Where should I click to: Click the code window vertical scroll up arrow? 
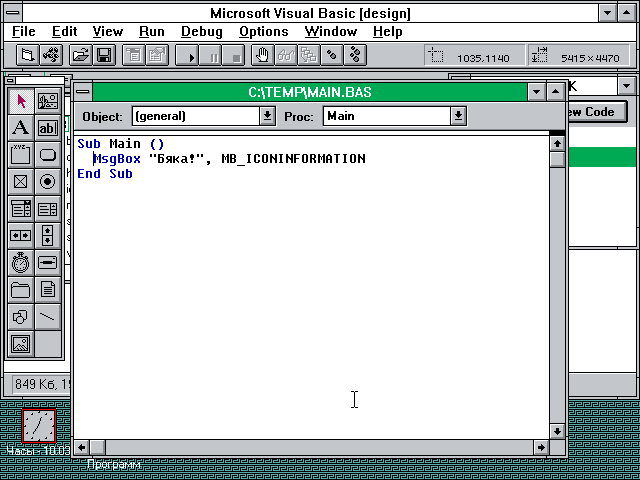click(558, 143)
